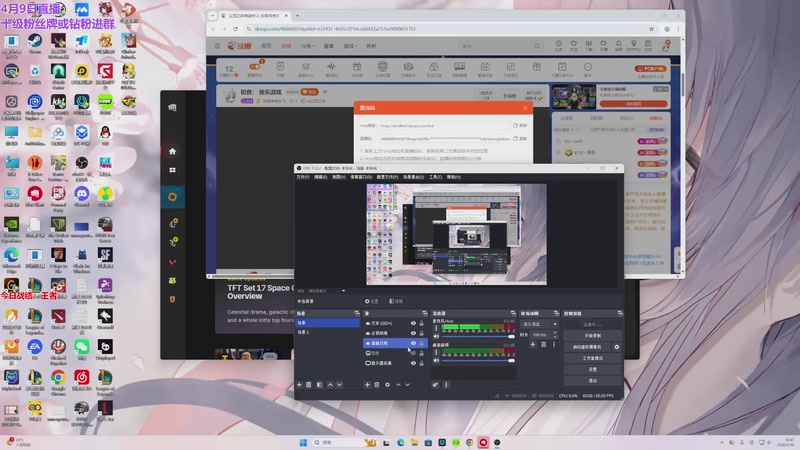Add a scene transition with plus icon
The height and width of the screenshot is (450, 800).
533,345
